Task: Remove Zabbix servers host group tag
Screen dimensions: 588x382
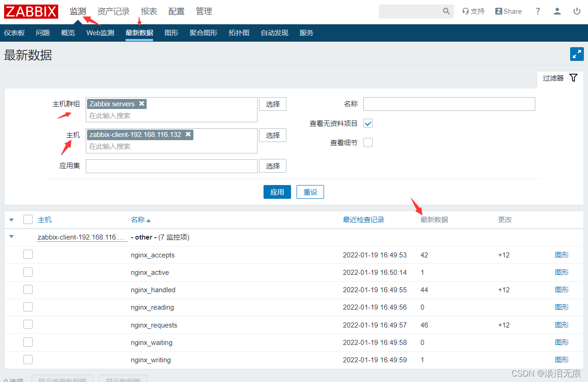Action: tap(142, 104)
